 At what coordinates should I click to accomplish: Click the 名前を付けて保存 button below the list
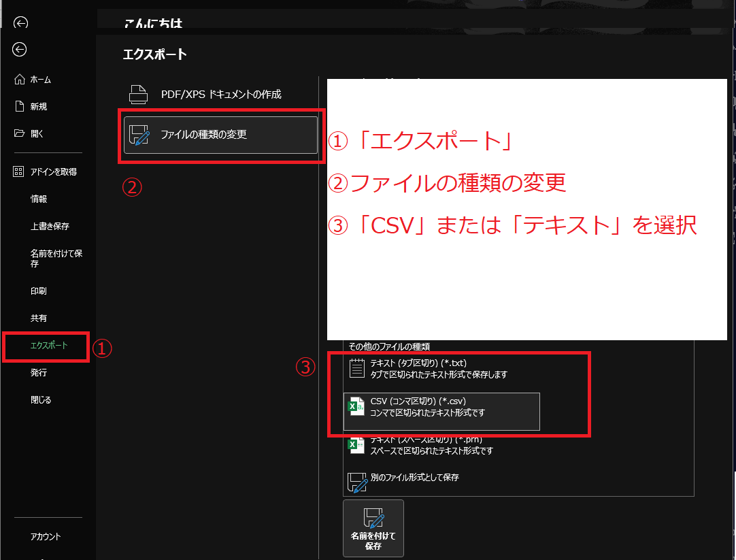pyautogui.click(x=373, y=528)
